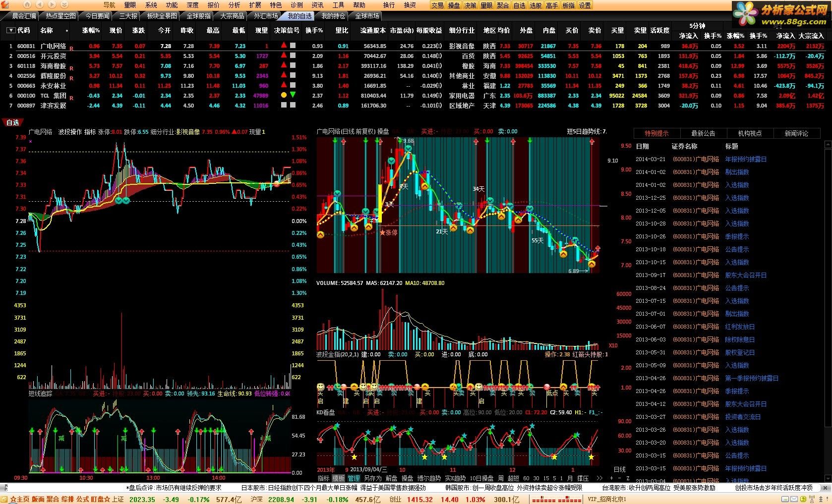Screen dimensions: 832x504
Task: Switch chart to 15-minute period
Action: click(x=546, y=478)
